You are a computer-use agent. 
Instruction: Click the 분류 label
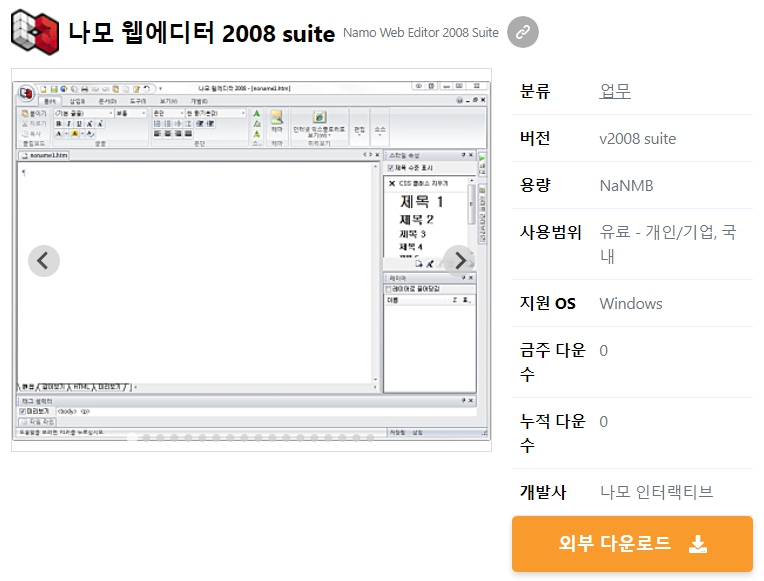(x=535, y=91)
